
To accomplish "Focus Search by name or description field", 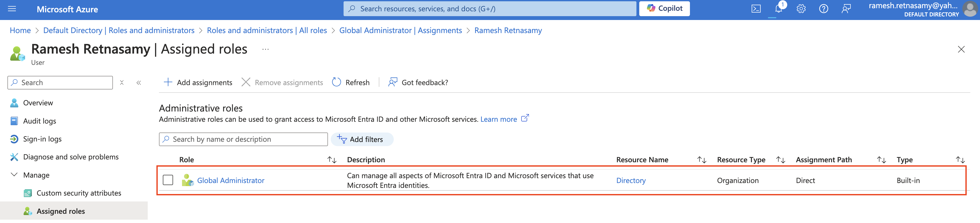I will 243,139.
